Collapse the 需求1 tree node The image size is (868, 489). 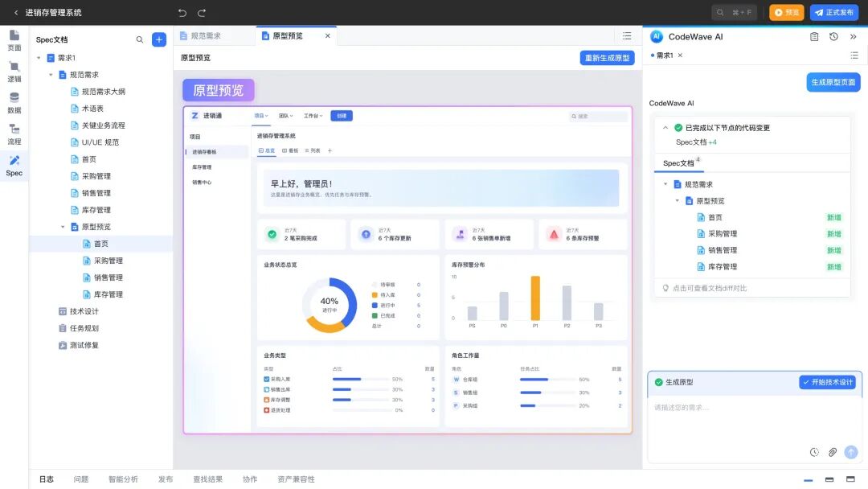pos(39,58)
